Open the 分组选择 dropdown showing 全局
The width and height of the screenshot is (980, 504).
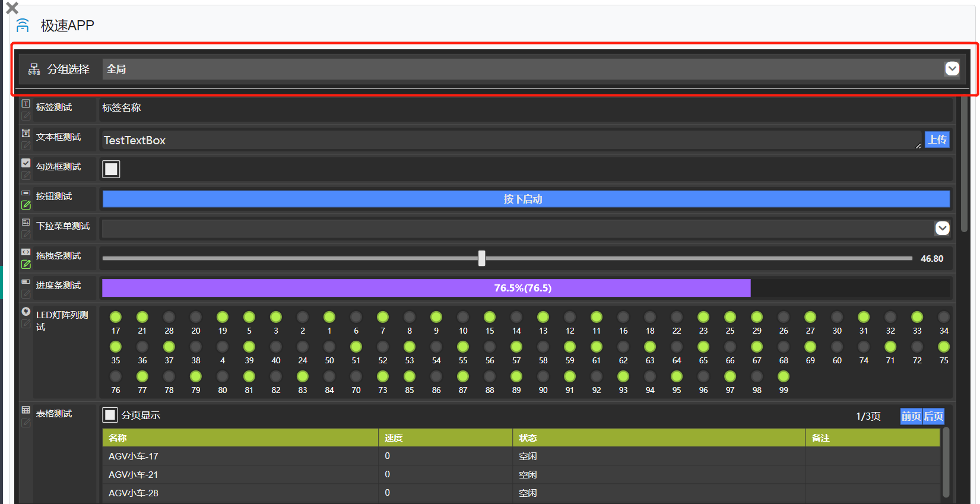pos(531,69)
